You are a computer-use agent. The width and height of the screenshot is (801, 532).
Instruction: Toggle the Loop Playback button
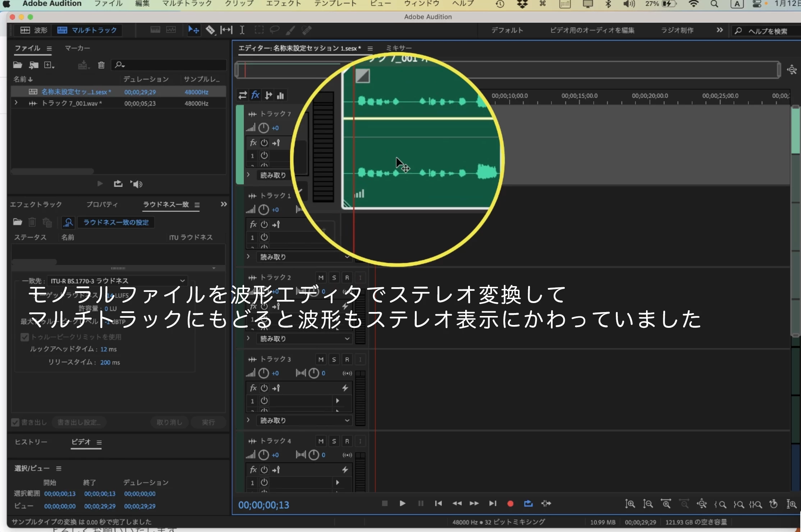pyautogui.click(x=528, y=504)
